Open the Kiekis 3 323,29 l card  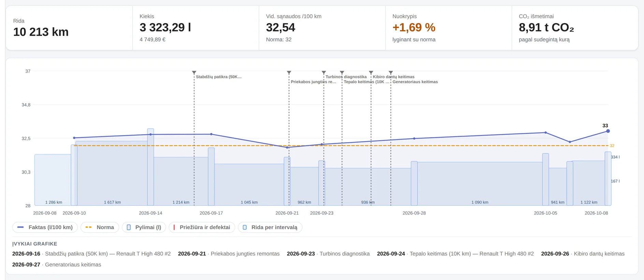[196, 28]
